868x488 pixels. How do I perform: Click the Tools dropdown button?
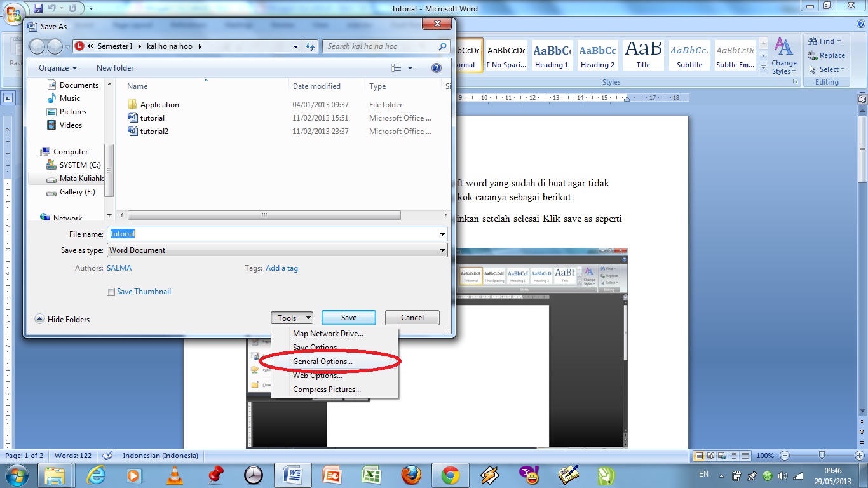pyautogui.click(x=292, y=318)
